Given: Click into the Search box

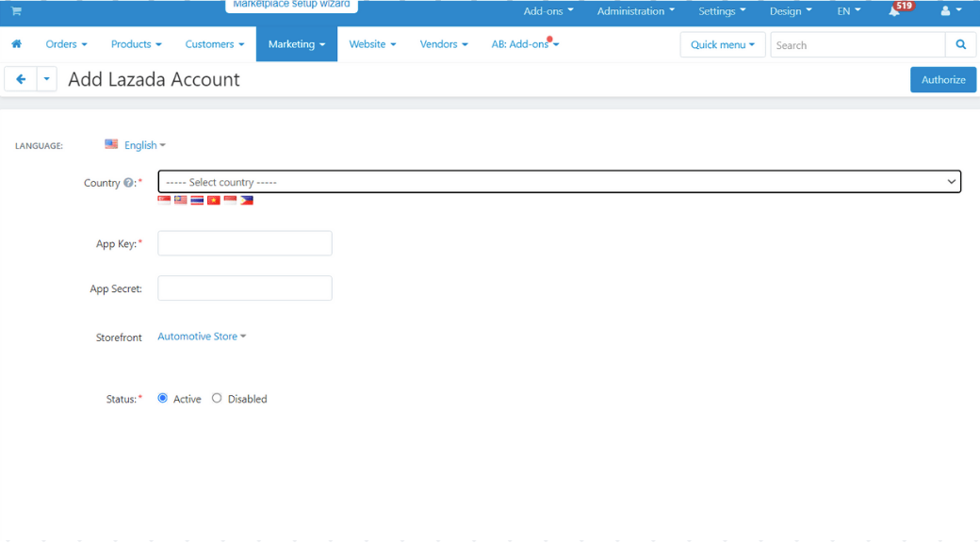Looking at the screenshot, I should coord(857,45).
